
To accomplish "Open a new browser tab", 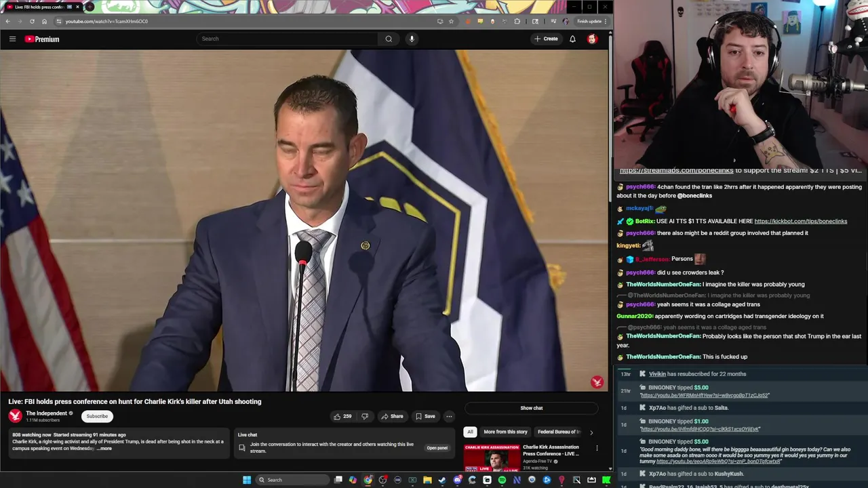I will 90,7.
